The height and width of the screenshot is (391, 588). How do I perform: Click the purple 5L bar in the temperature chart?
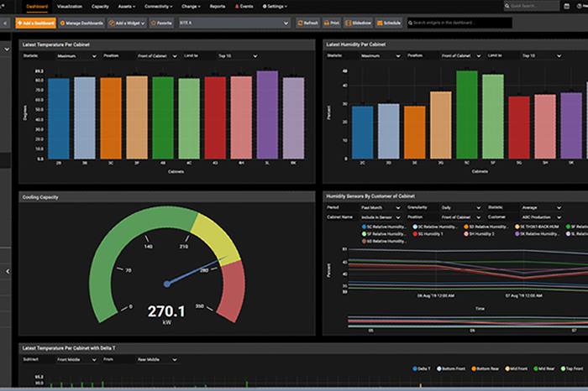(x=267, y=115)
